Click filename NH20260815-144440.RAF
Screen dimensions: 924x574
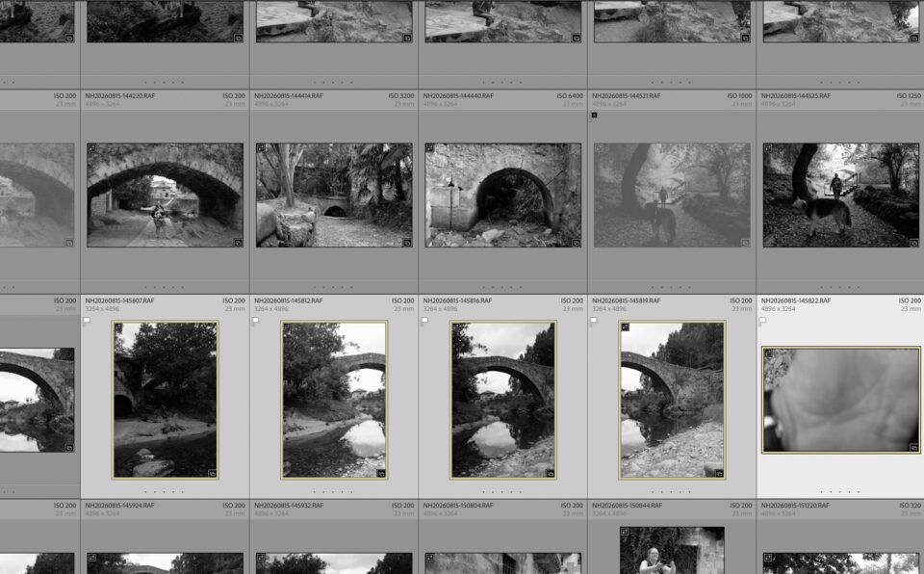(x=458, y=95)
